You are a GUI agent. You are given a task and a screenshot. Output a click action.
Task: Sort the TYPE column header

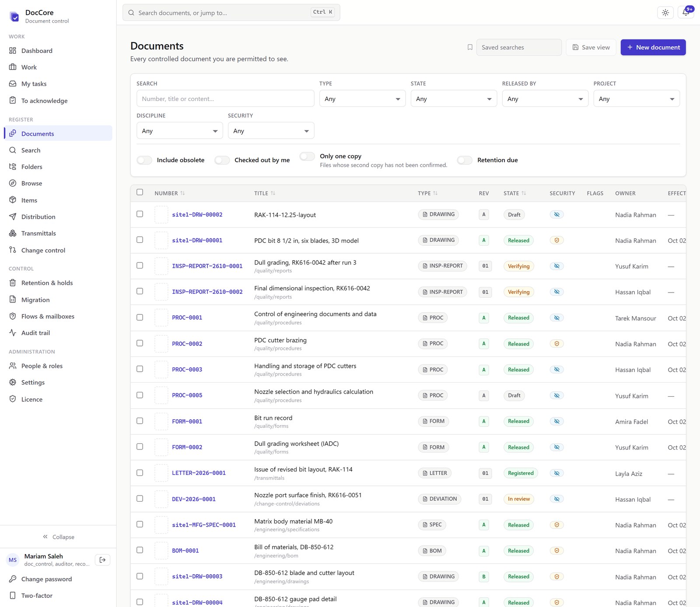(427, 193)
